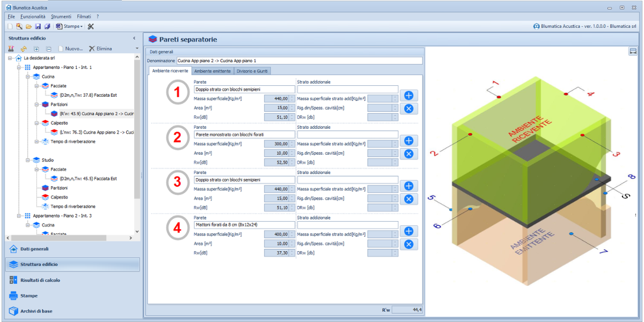Collapse the Struttura edificio side panel
This screenshot has width=644, height=322.
(x=134, y=38)
